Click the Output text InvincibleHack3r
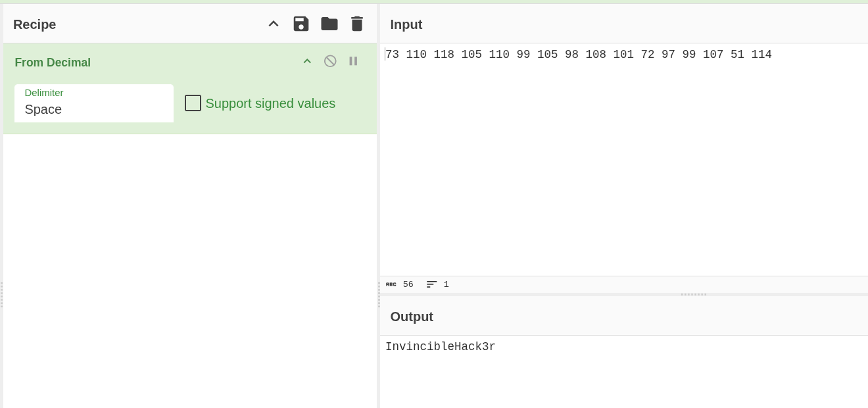Screen dimensions: 868x408 pyautogui.click(x=441, y=347)
